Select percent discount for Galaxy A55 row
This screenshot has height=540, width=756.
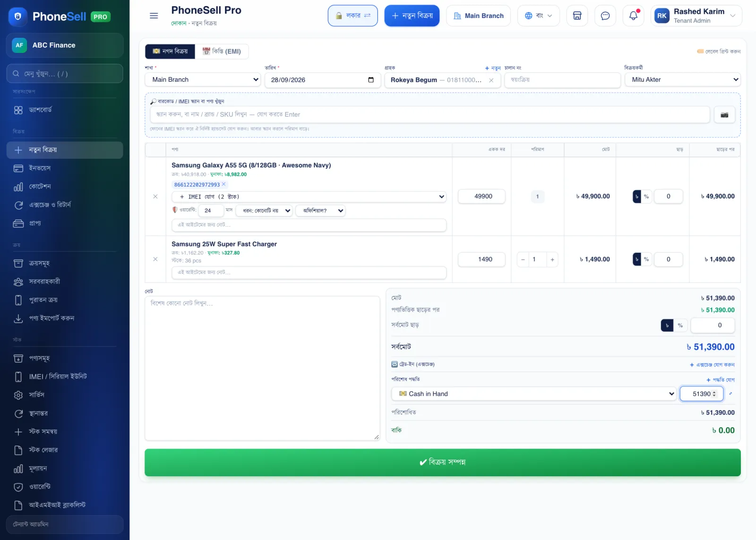[x=646, y=197]
